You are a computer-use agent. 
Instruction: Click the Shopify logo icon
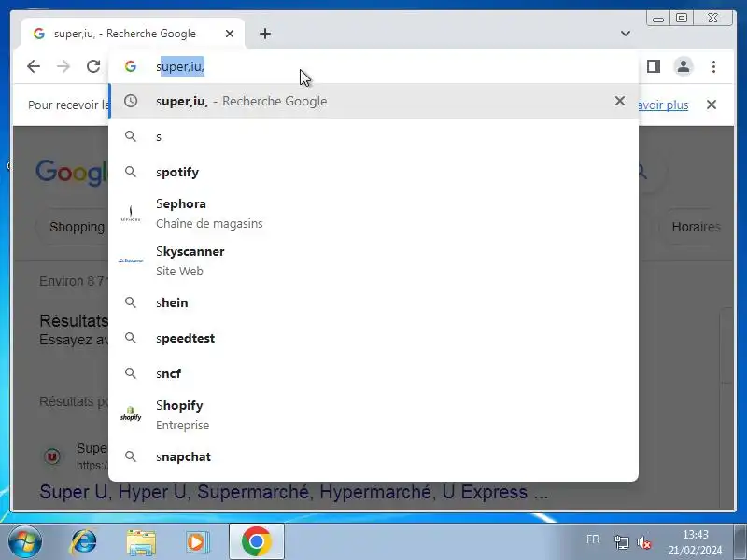coord(131,414)
